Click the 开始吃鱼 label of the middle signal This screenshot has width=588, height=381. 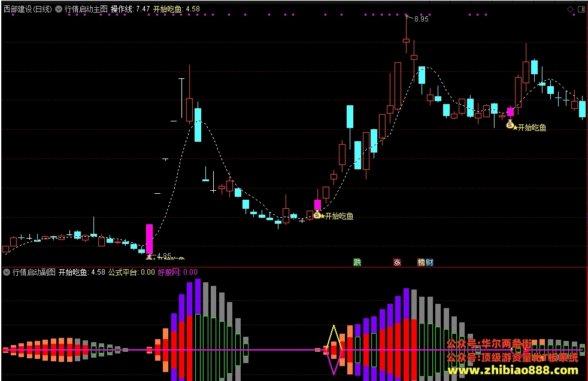(339, 216)
